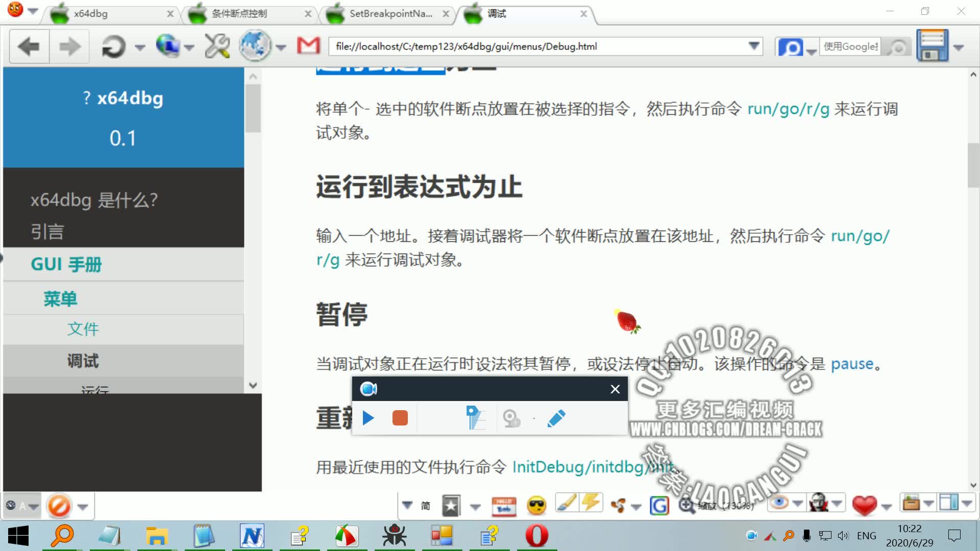The image size is (980, 551).
Task: Select the pen annotation tool in the recorder
Action: 557,418
